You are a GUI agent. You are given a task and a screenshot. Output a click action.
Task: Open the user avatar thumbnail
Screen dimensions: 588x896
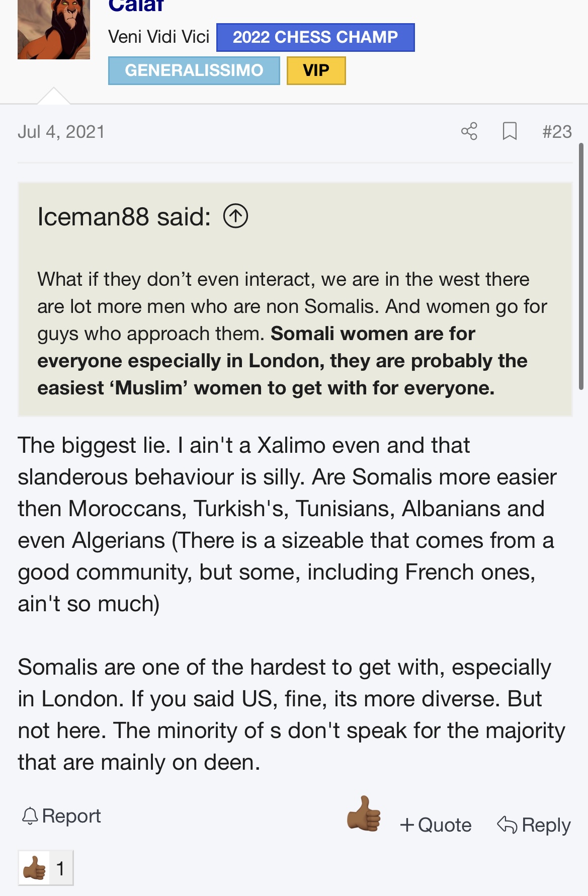[x=54, y=30]
